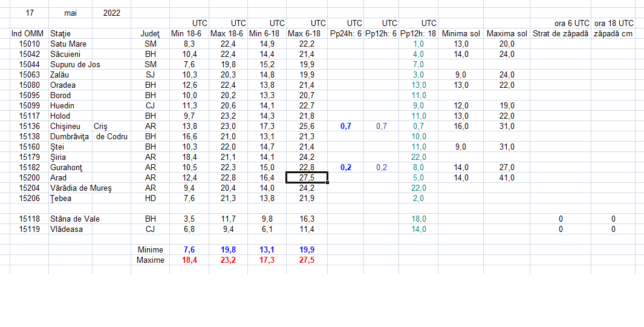Click the station cell 'Săcuieni'

(x=70, y=54)
